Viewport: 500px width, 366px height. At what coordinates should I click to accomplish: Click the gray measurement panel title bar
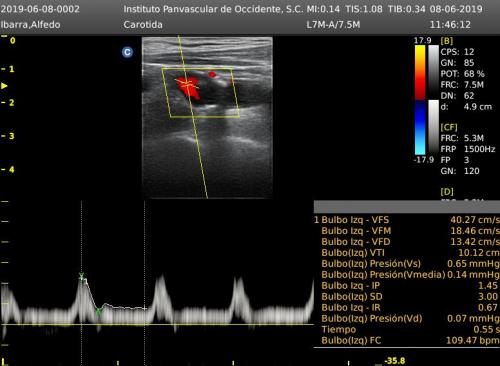click(x=407, y=207)
